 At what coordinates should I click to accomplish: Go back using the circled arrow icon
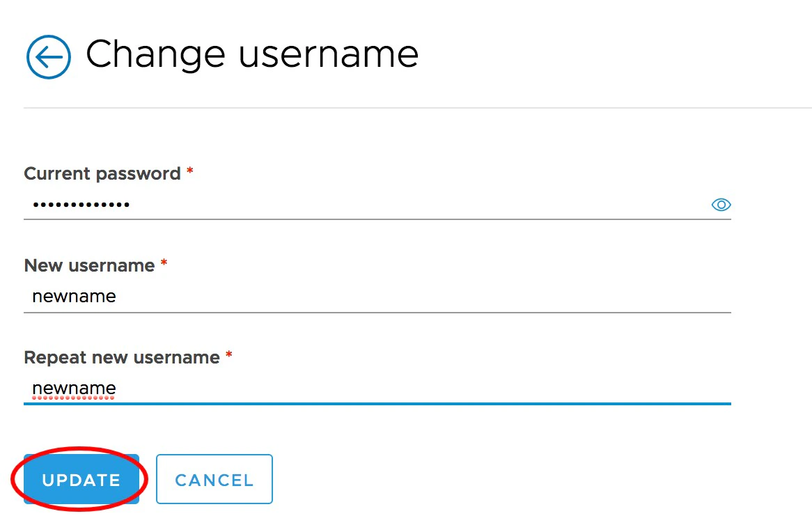coord(48,56)
